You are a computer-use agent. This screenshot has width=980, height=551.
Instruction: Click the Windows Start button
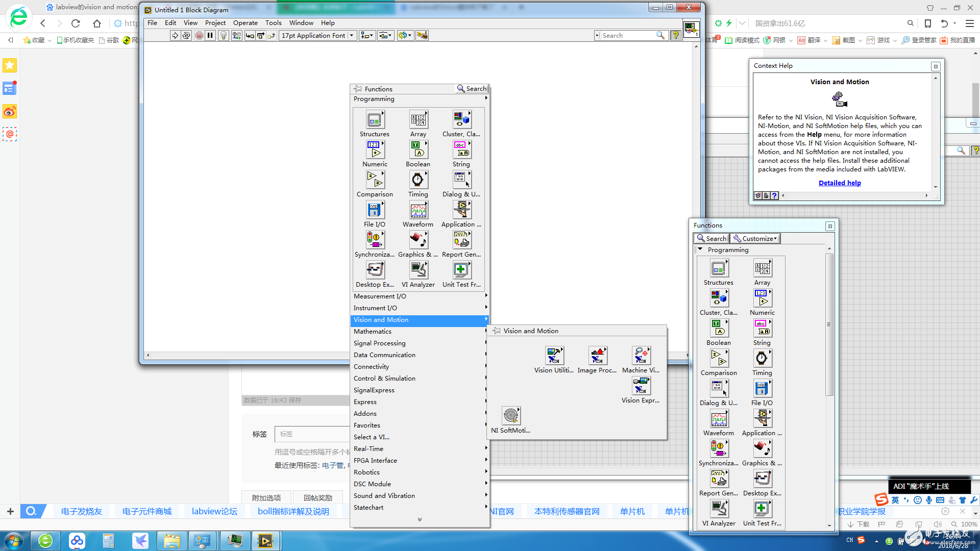coord(14,540)
